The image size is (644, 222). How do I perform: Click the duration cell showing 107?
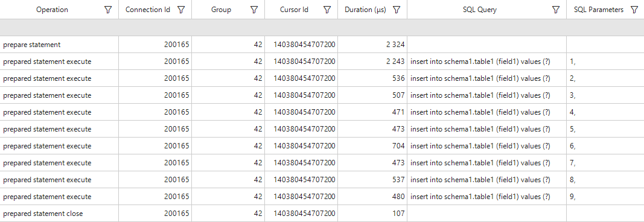point(372,214)
